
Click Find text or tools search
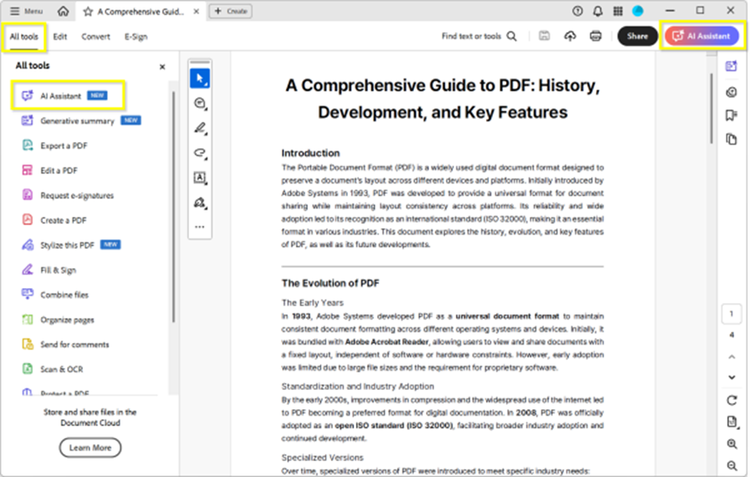point(479,36)
